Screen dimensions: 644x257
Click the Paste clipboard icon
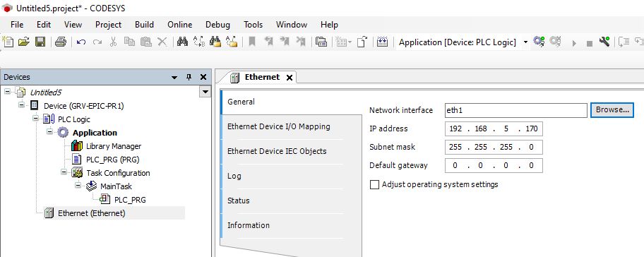click(x=145, y=42)
